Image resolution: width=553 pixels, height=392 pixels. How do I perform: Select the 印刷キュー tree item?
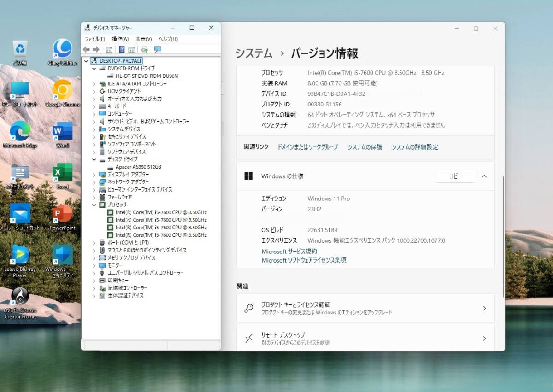click(118, 281)
